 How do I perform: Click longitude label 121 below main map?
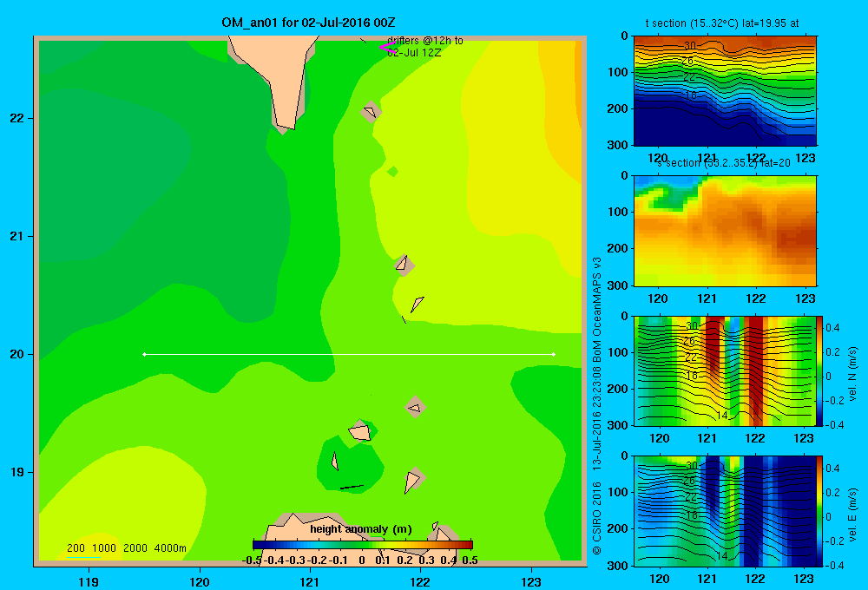click(310, 581)
